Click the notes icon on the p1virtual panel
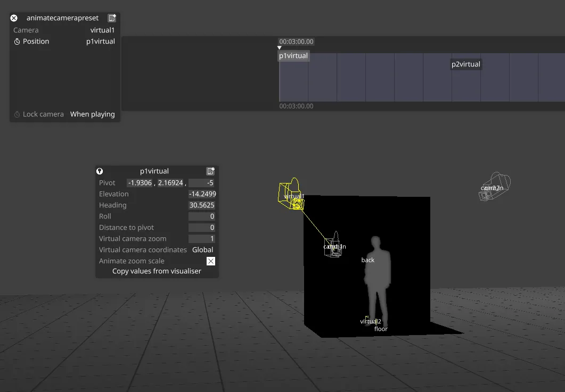This screenshot has height=392, width=565. 210,171
